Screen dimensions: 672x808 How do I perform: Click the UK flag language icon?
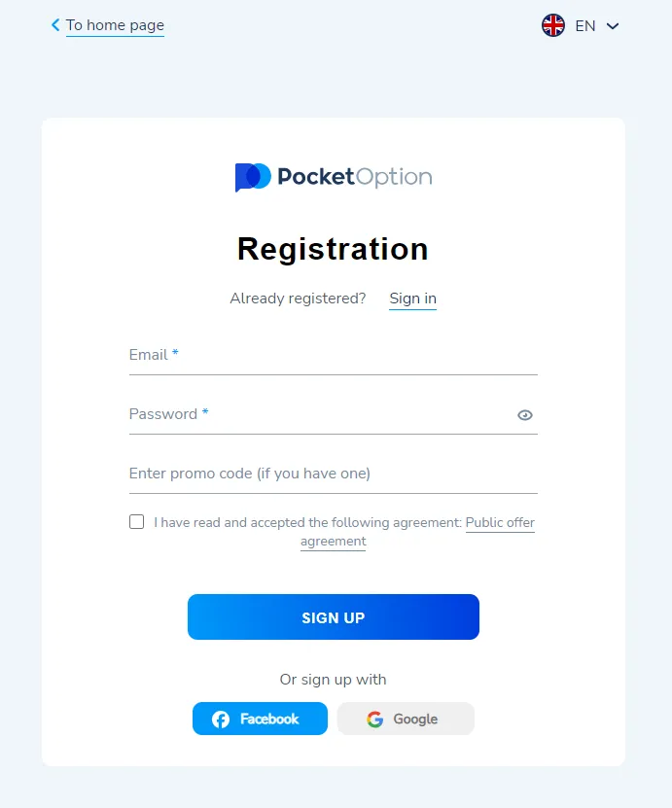click(553, 25)
